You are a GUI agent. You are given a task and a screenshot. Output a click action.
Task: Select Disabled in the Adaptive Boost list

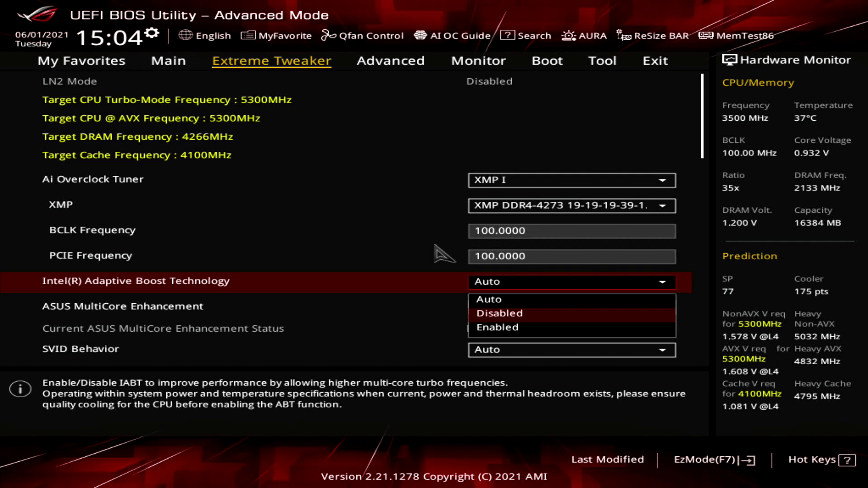[499, 313]
